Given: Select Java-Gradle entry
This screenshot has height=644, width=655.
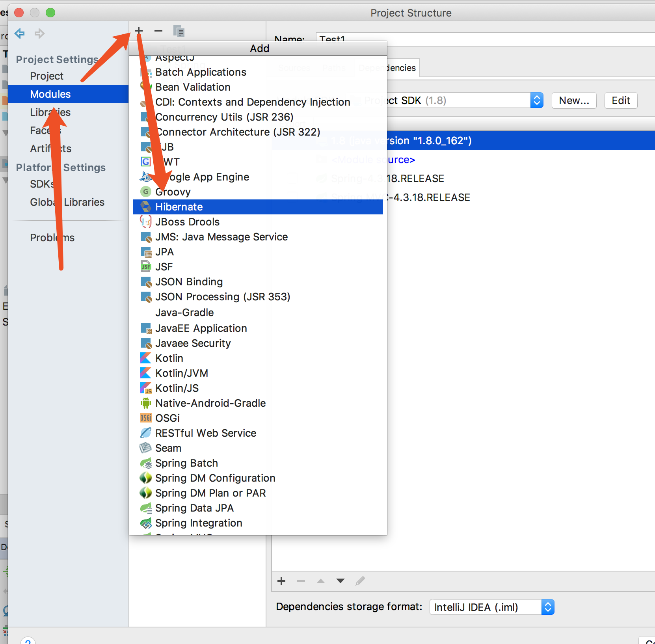Looking at the screenshot, I should tap(258, 313).
